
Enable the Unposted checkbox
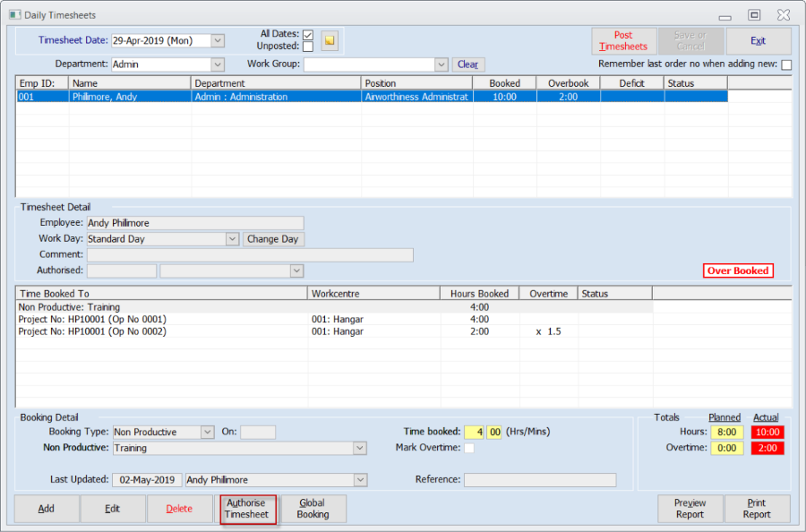pyautogui.click(x=308, y=47)
